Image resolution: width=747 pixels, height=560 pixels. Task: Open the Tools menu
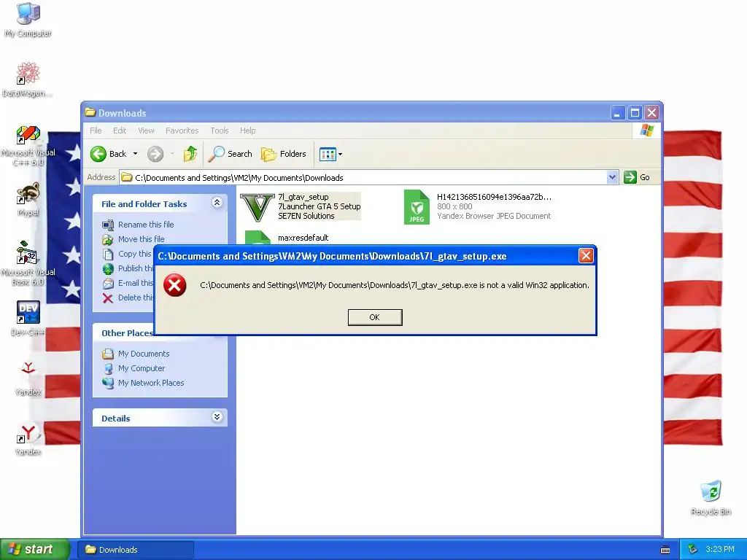[220, 131]
